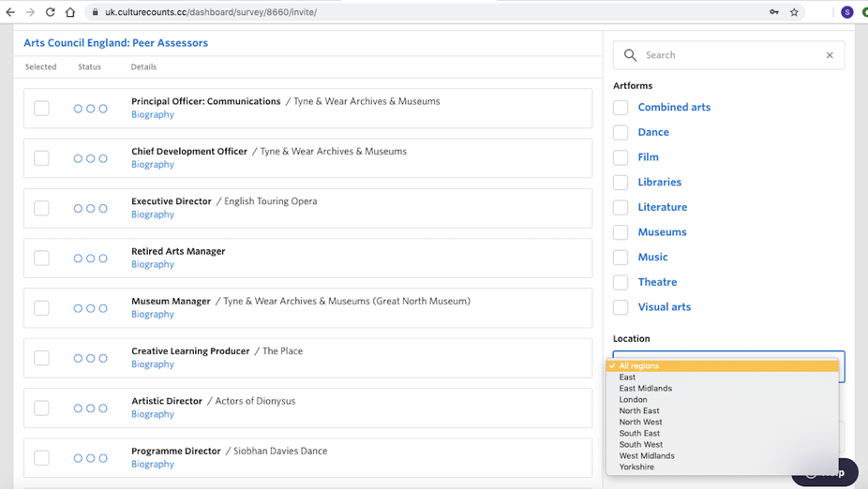Viewport: 868px width, 489px height.
Task: Choose South West region option
Action: tap(723, 445)
